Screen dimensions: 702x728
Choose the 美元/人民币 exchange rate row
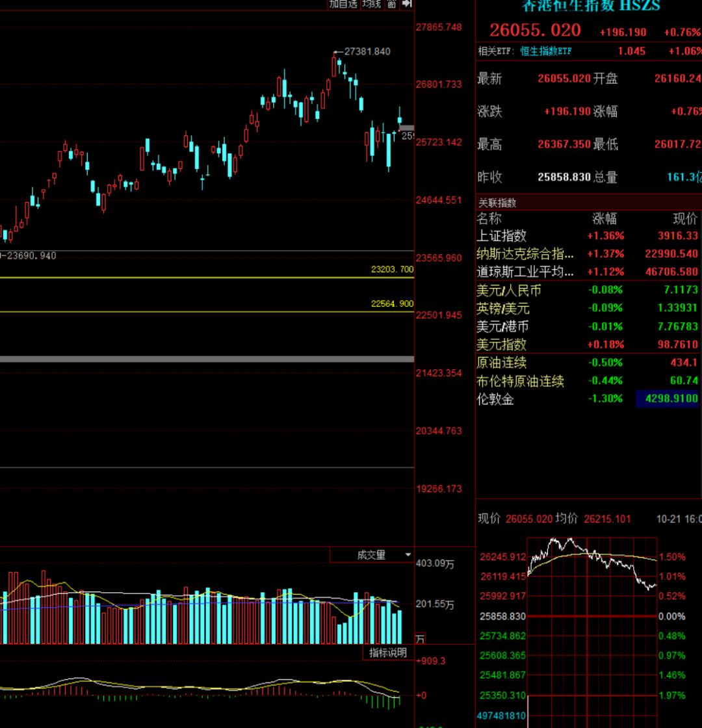coord(509,290)
